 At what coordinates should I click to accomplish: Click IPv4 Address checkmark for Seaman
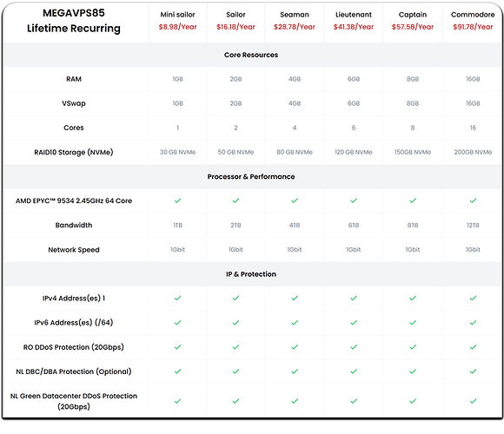click(x=295, y=299)
